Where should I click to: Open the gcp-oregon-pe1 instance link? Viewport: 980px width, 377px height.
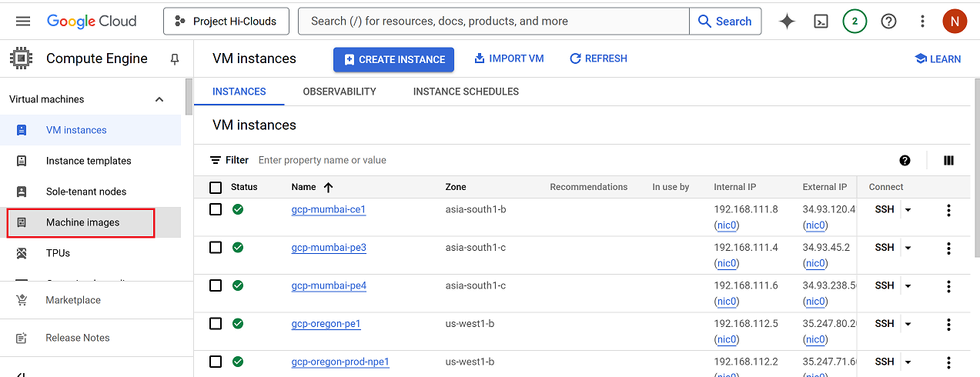[x=326, y=324]
